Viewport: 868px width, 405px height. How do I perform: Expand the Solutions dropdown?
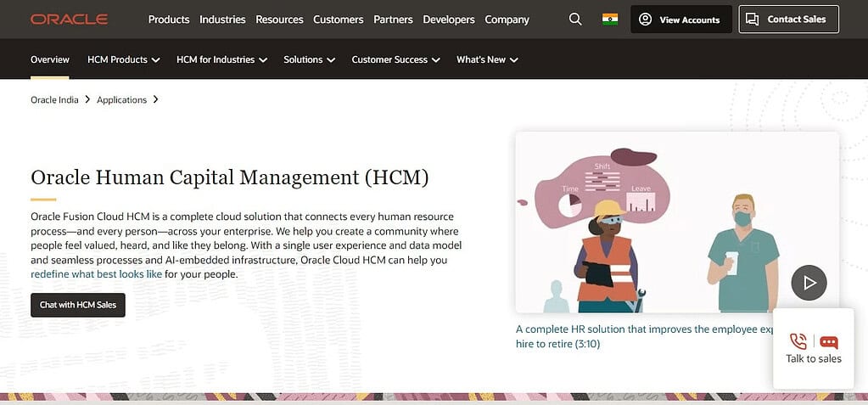point(310,59)
